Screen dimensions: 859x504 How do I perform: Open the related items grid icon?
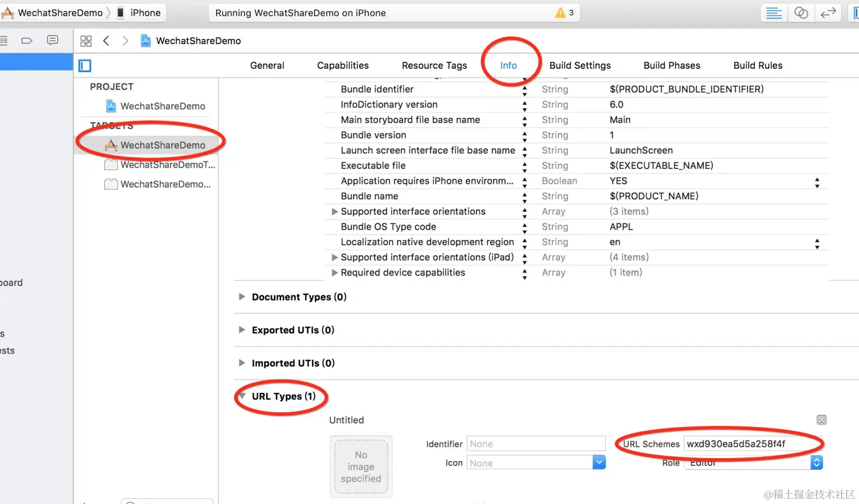(86, 41)
